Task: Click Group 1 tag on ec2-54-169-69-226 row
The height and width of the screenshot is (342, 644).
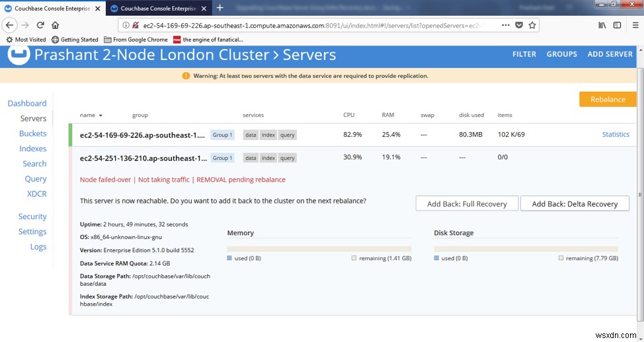Action: click(x=222, y=135)
